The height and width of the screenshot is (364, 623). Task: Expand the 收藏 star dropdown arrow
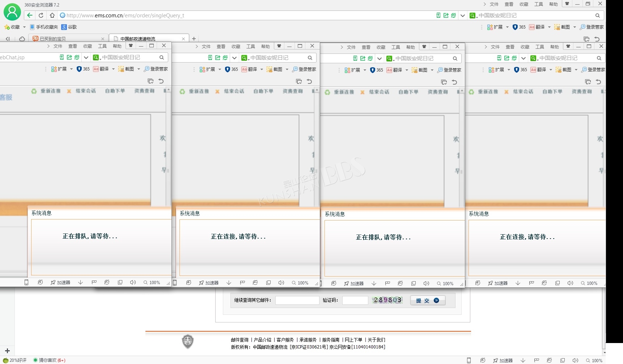click(24, 27)
